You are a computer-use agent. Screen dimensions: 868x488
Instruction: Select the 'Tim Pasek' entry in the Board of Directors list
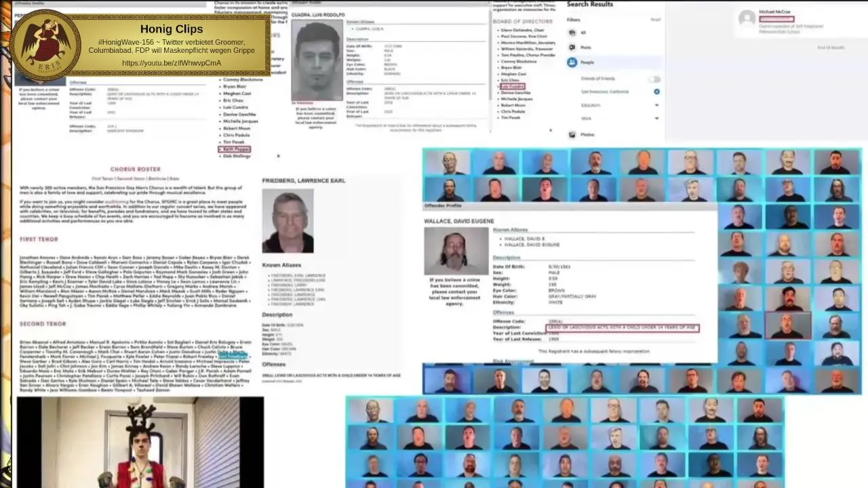pyautogui.click(x=510, y=118)
